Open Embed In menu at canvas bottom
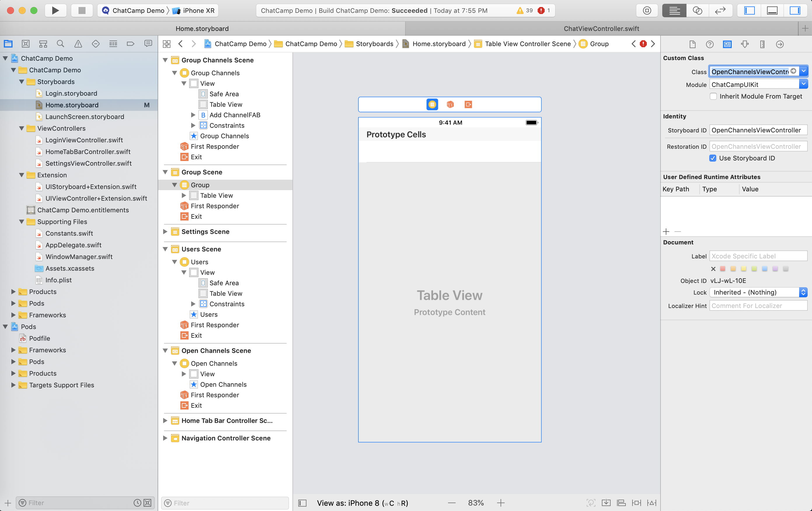The width and height of the screenshot is (812, 511). click(606, 503)
